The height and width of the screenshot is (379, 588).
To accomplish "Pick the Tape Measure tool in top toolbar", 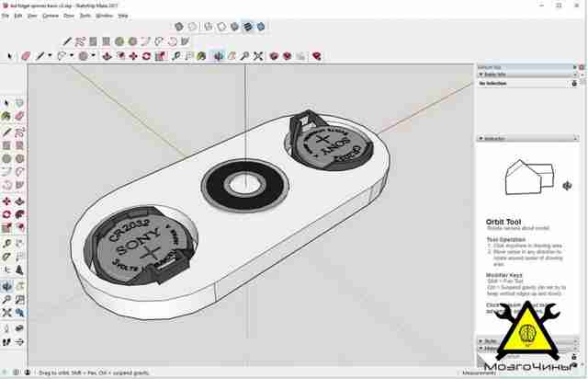I will 175,56.
